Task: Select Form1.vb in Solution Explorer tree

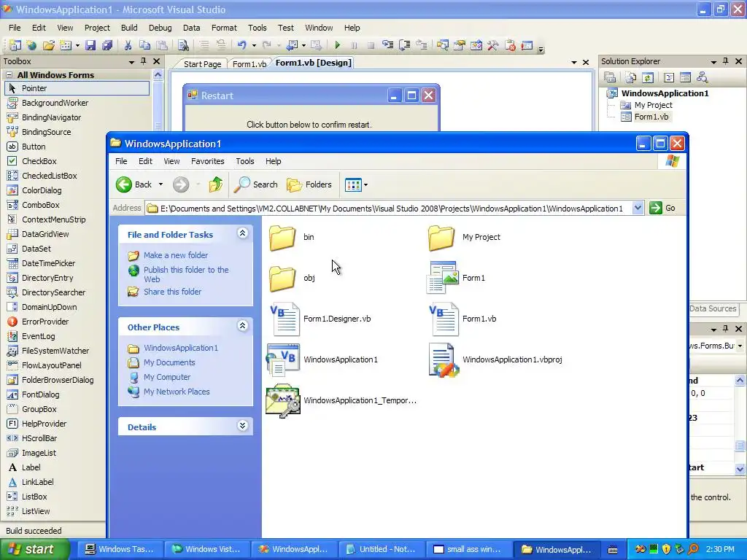Action: coord(651,117)
